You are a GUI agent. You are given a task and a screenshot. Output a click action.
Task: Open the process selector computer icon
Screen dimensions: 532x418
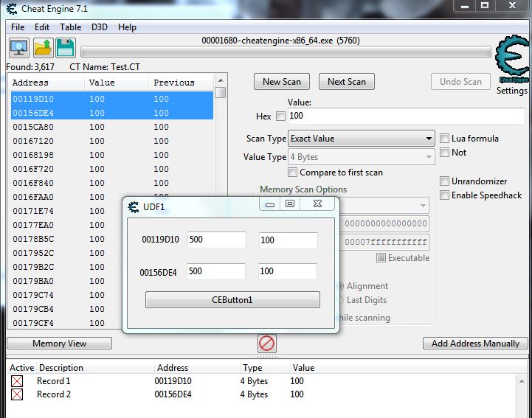[19, 49]
